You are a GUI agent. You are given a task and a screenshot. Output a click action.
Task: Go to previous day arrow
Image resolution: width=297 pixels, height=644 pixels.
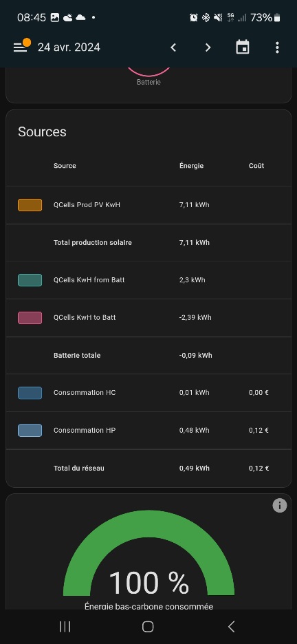(173, 47)
